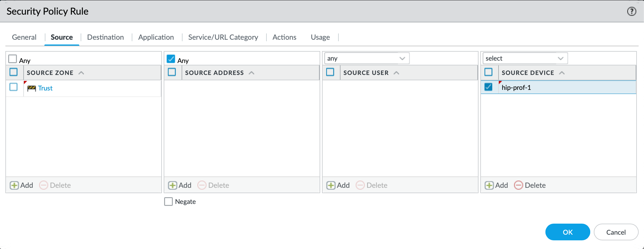Click the green Add icon under Source Address
This screenshot has height=249, width=644.
(173, 185)
